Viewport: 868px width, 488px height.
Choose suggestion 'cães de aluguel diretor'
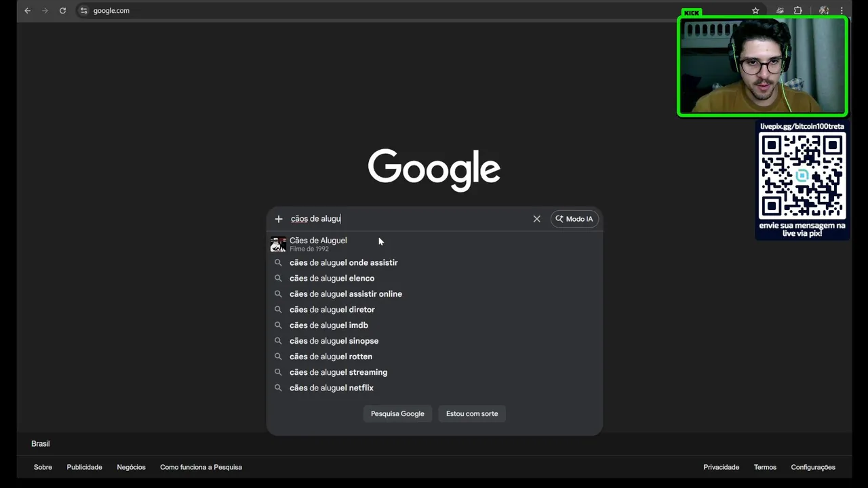[434, 309]
